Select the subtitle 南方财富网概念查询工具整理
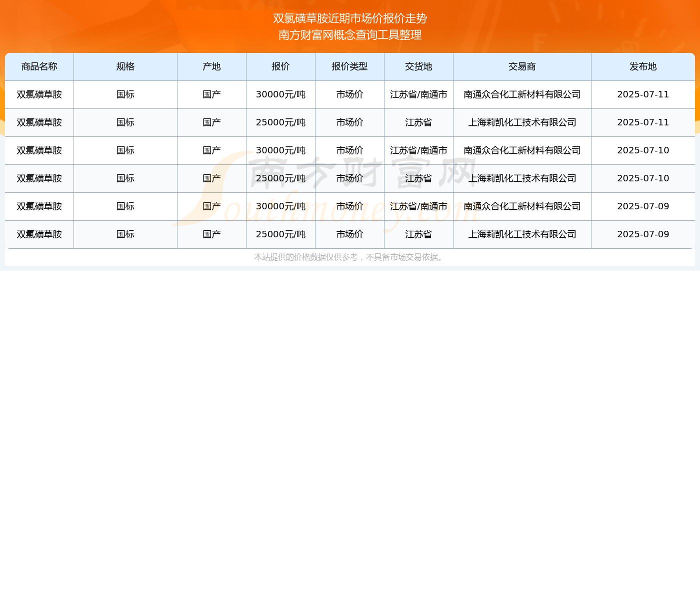Image resolution: width=700 pixels, height=602 pixels. [350, 35]
